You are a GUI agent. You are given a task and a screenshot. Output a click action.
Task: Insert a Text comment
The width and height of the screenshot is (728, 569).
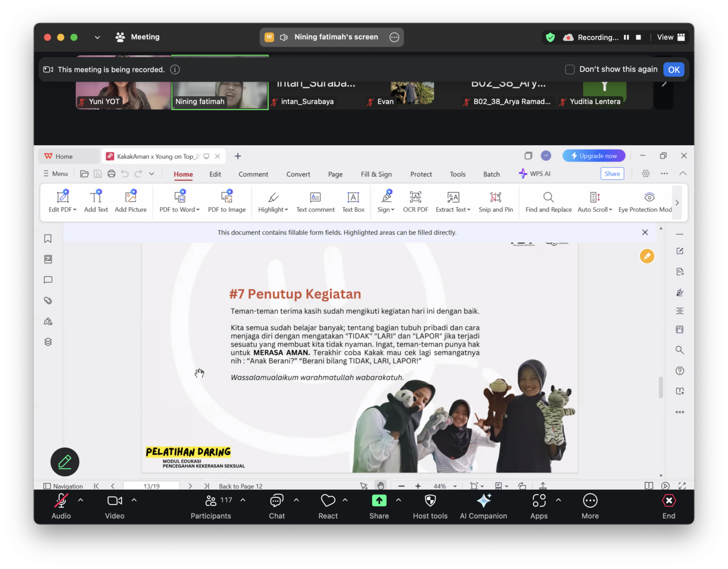coord(315,201)
